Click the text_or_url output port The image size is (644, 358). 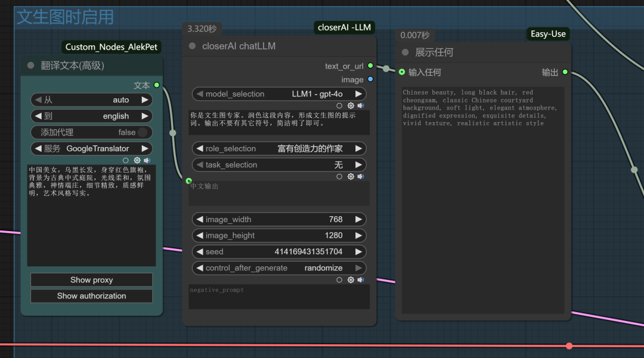pos(370,66)
